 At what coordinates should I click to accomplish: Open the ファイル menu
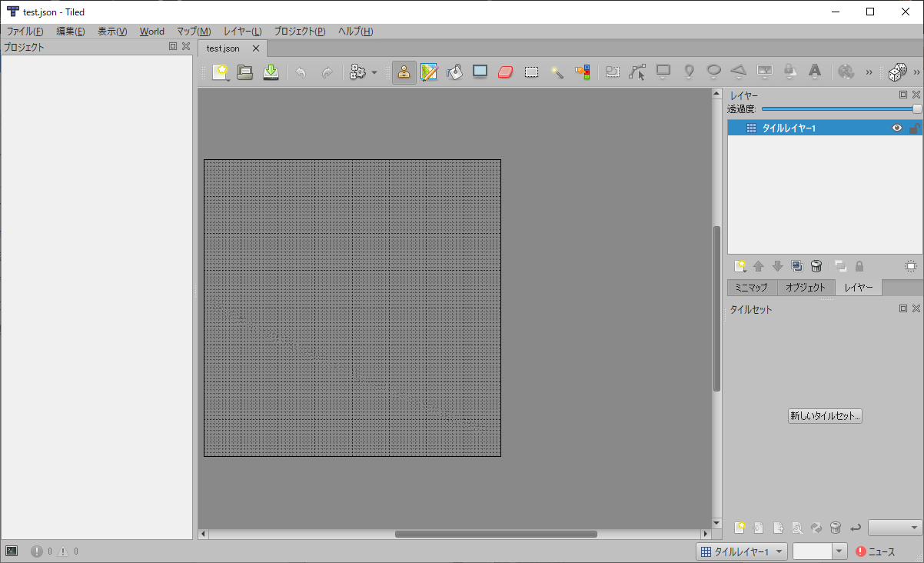tap(25, 32)
